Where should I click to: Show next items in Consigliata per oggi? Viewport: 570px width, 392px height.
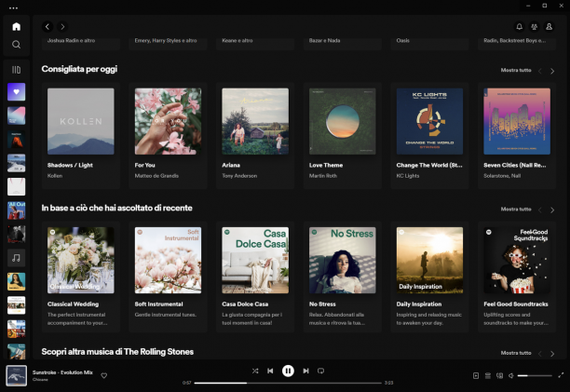pos(552,71)
